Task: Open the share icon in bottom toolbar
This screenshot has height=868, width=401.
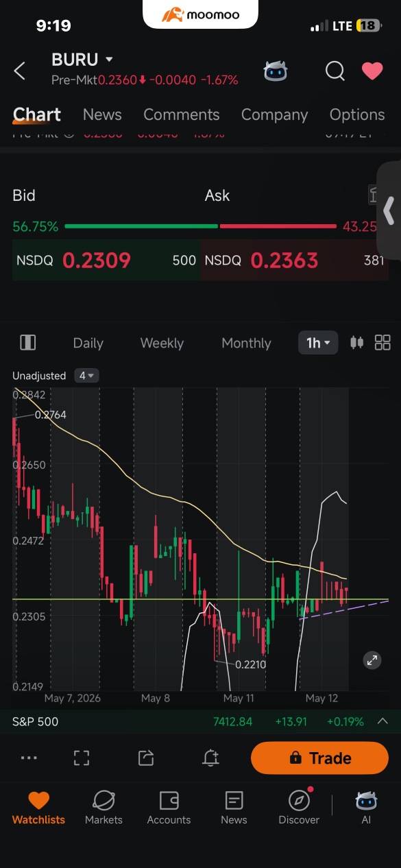Action: pos(146,758)
